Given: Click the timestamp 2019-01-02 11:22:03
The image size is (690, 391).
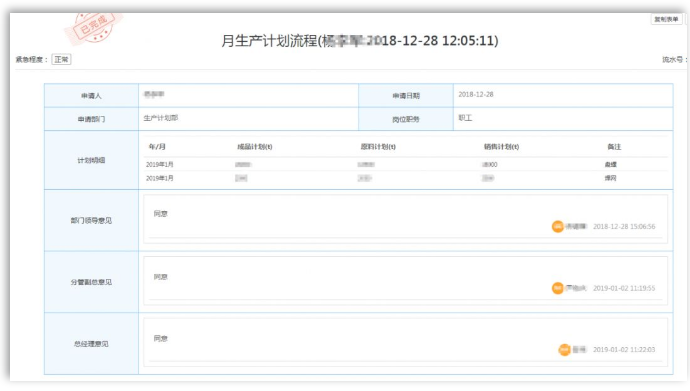Looking at the screenshot, I should click(x=624, y=350).
